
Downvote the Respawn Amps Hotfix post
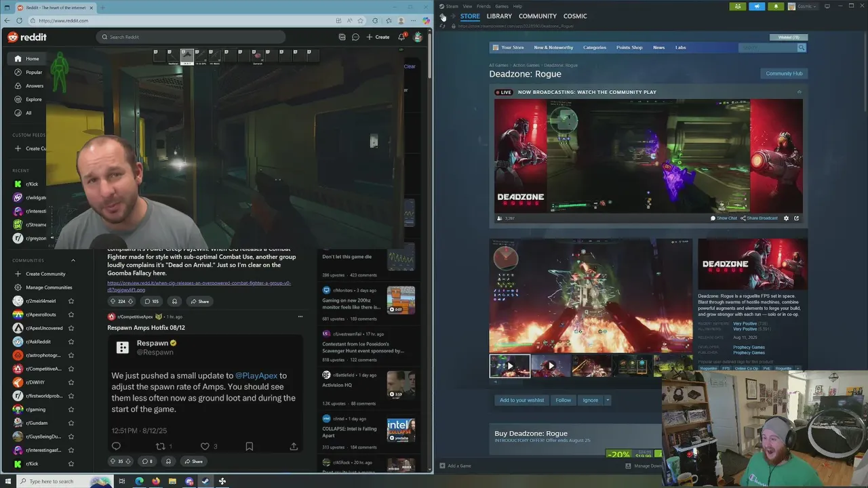coord(128,461)
